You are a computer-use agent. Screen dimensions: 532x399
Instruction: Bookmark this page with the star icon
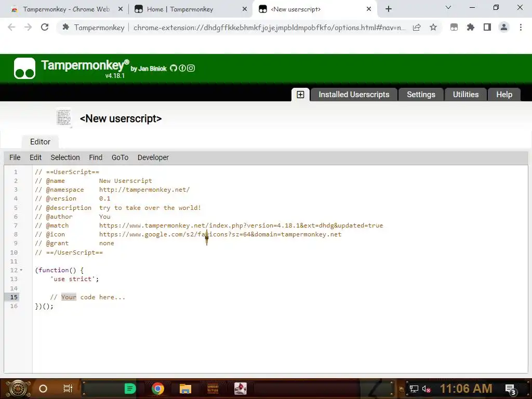tap(433, 28)
